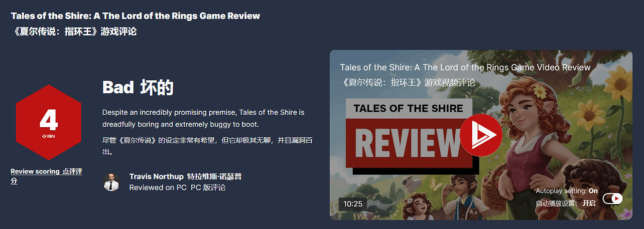Click the Chinese author name 特拉维斯·诺瑟普
644x229 pixels.
click(214, 177)
